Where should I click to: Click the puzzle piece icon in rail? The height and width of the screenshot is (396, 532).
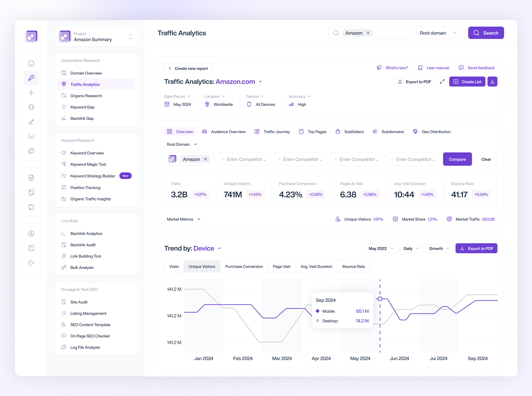pyautogui.click(x=31, y=192)
